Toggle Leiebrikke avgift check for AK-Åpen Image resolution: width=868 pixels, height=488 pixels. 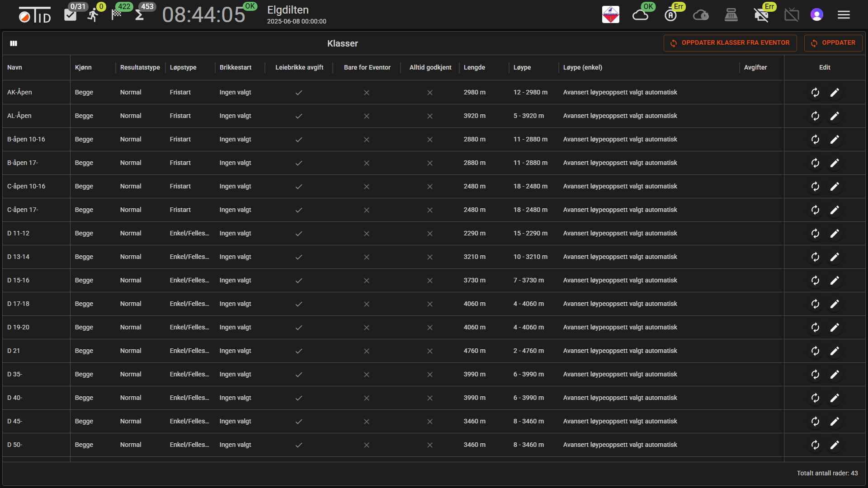pos(299,93)
